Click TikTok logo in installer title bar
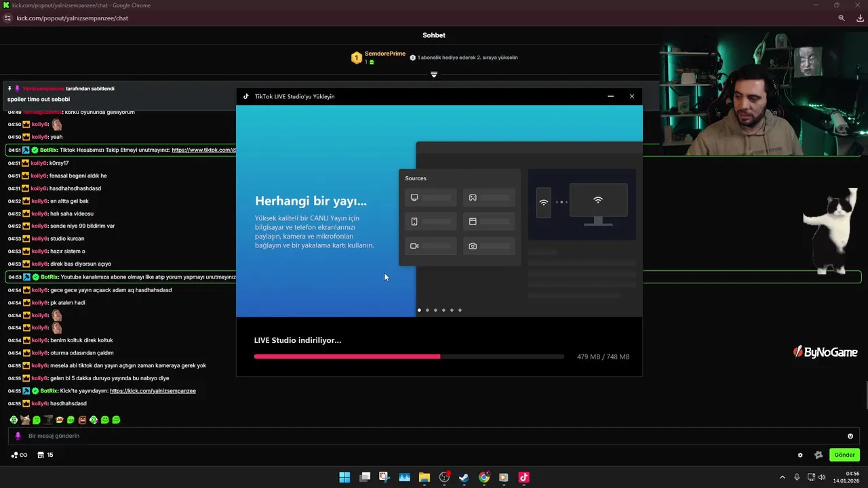Image resolution: width=868 pixels, height=488 pixels. (x=246, y=96)
